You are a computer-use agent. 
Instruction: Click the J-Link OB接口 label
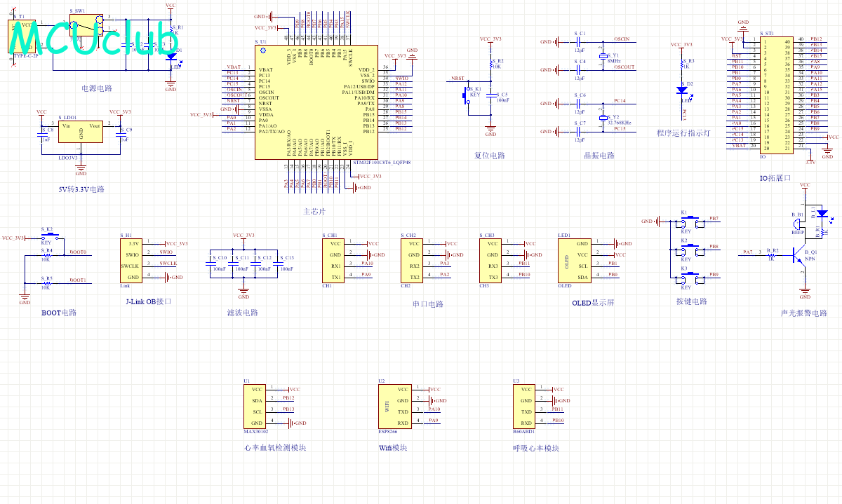click(147, 301)
